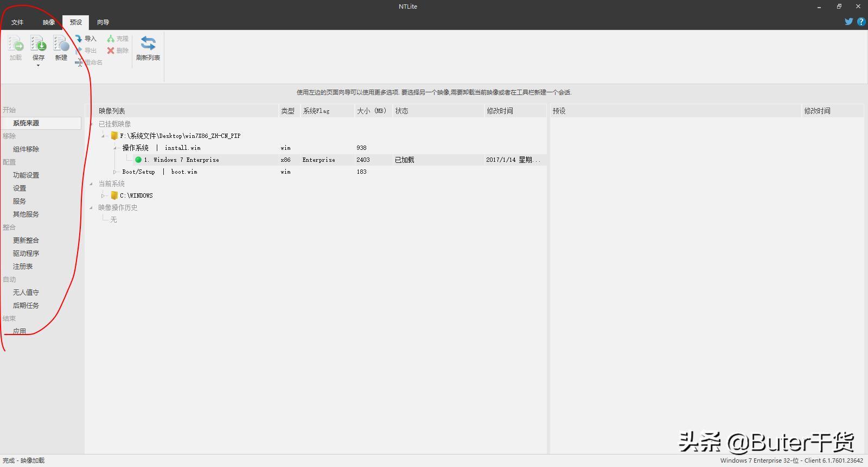868x467 pixels.
Task: Click 修改时间 header in the image list
Action: [515, 111]
